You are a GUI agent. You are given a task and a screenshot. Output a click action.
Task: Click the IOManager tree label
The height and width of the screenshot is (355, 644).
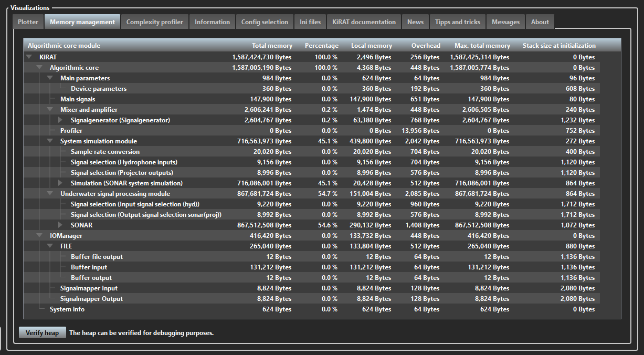point(66,235)
